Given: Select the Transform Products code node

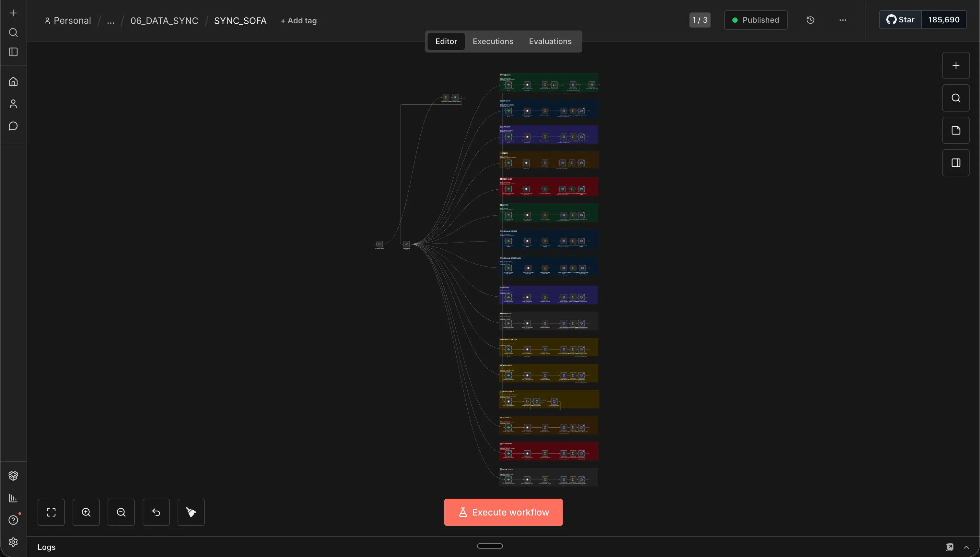Looking at the screenshot, I should [545, 85].
